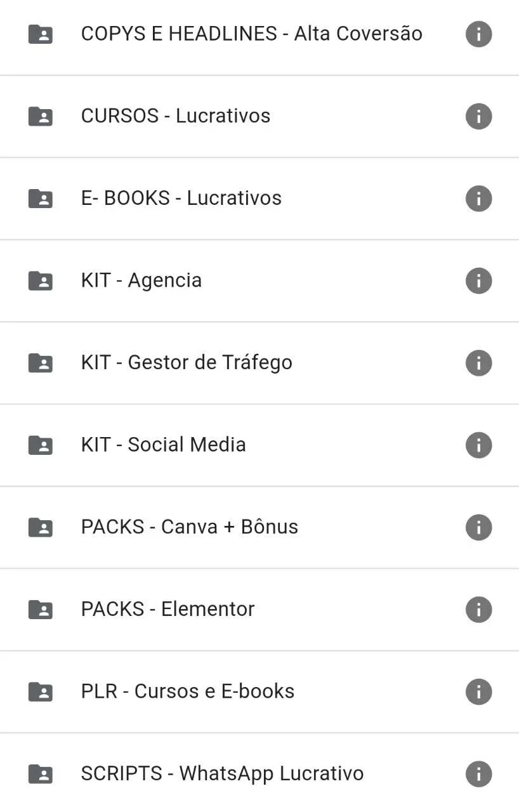The height and width of the screenshot is (812, 519).
Task: Open the COPYS E HEADLINES - Alta Coversão folder
Action: click(259, 34)
